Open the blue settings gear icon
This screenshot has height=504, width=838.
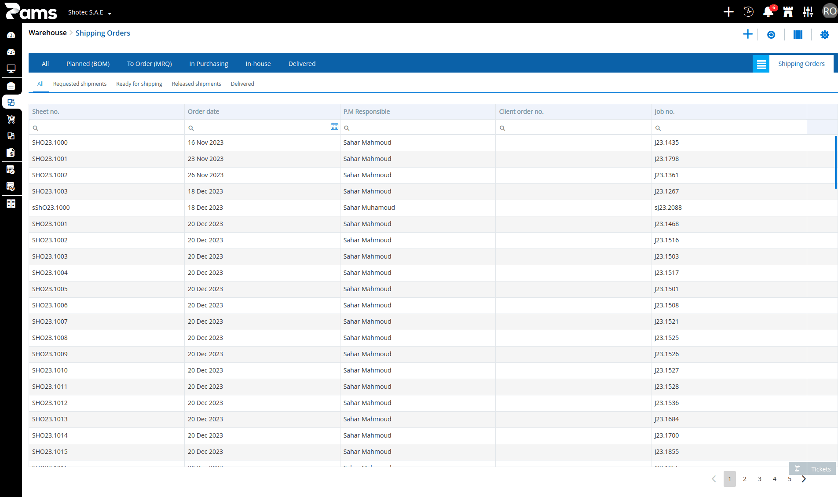(x=825, y=35)
